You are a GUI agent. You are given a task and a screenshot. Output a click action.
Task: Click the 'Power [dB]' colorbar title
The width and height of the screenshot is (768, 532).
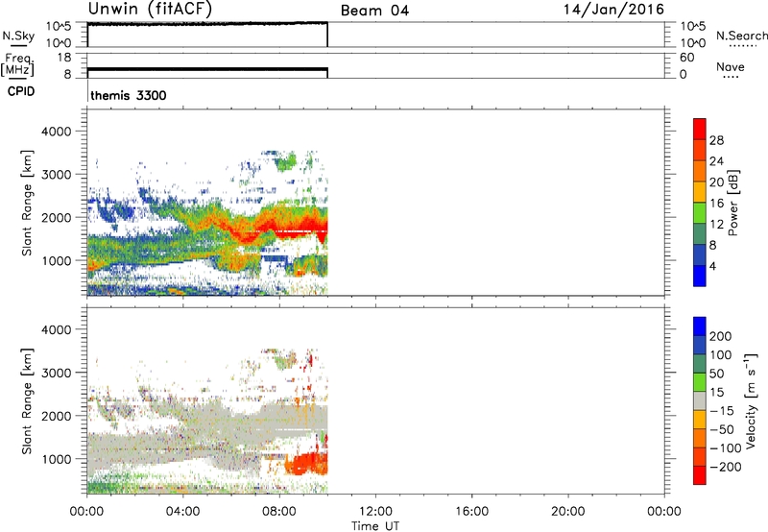pyautogui.click(x=732, y=203)
